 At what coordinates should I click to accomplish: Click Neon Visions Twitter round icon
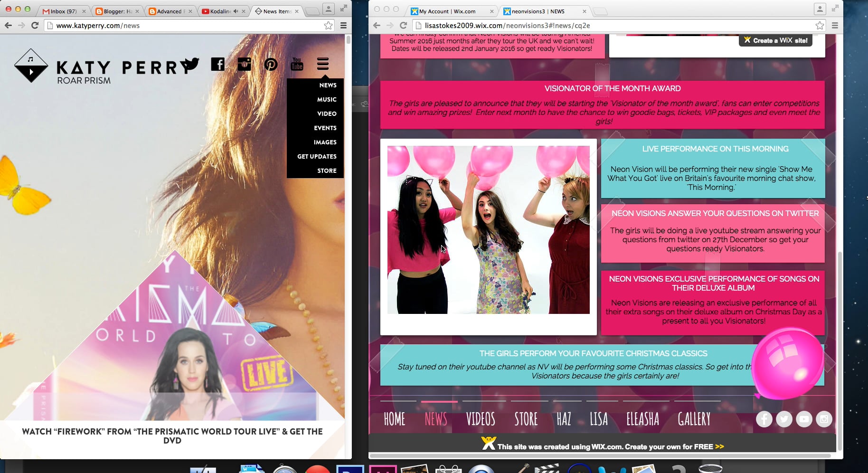(784, 419)
